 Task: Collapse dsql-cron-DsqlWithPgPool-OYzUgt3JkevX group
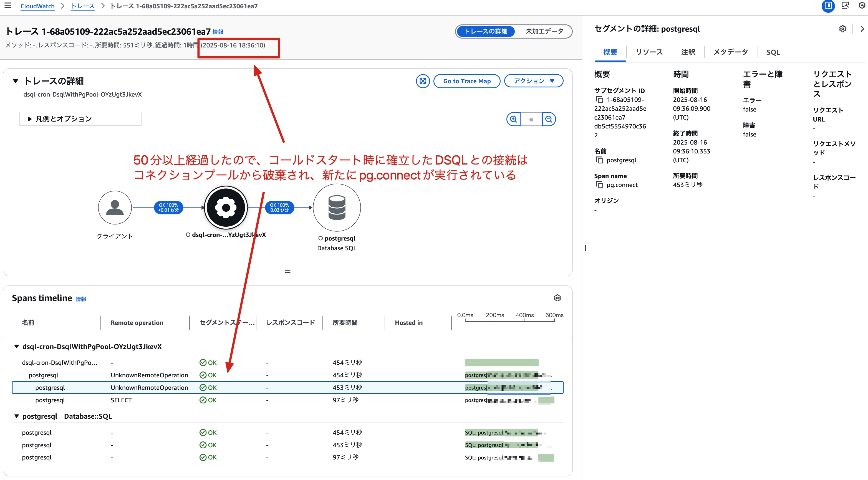[17, 346]
